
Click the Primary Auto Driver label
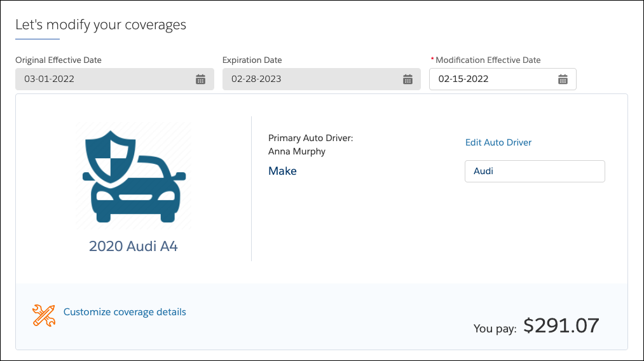pyautogui.click(x=310, y=138)
